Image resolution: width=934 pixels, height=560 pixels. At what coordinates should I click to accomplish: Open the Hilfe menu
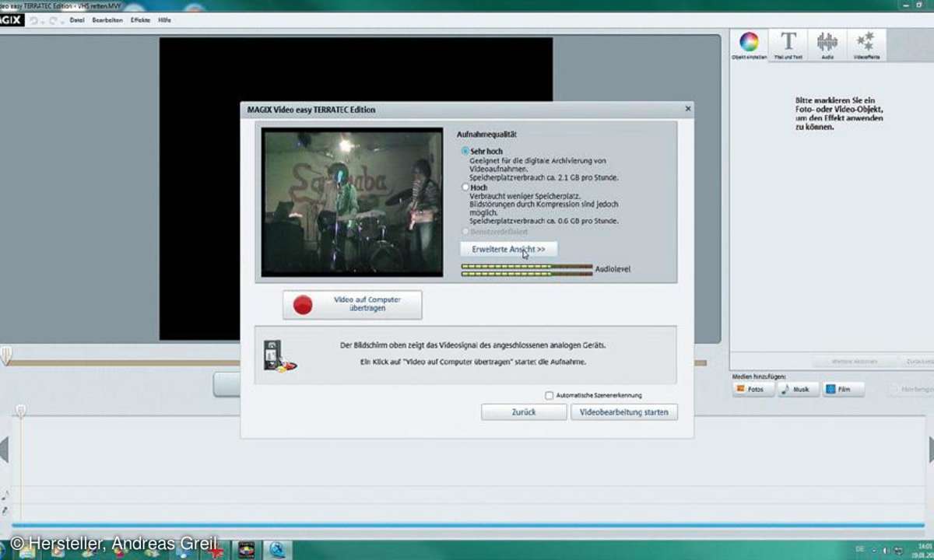click(165, 20)
